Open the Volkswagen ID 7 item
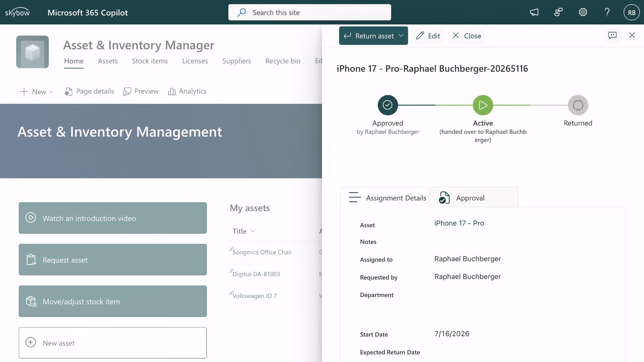The height and width of the screenshot is (362, 644). 255,296
